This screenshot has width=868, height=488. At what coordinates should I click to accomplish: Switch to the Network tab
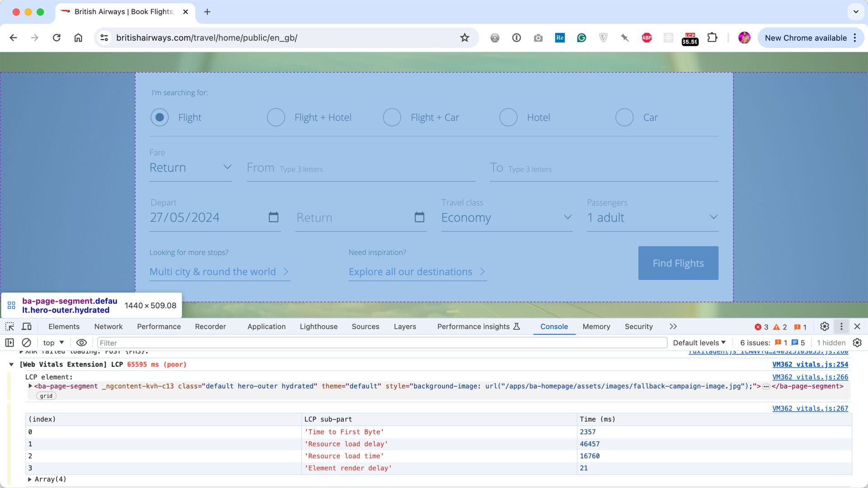[108, 326]
